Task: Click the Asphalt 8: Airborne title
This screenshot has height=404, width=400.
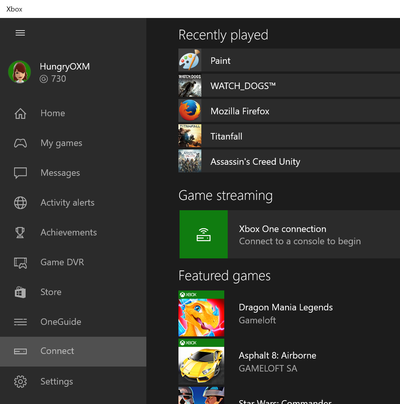Action: click(277, 356)
